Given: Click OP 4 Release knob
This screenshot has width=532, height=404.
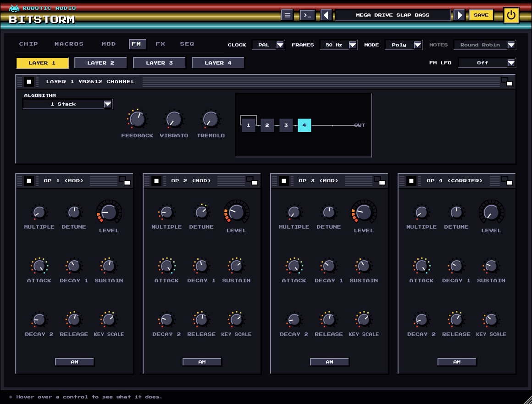Looking at the screenshot, I should (456, 320).
